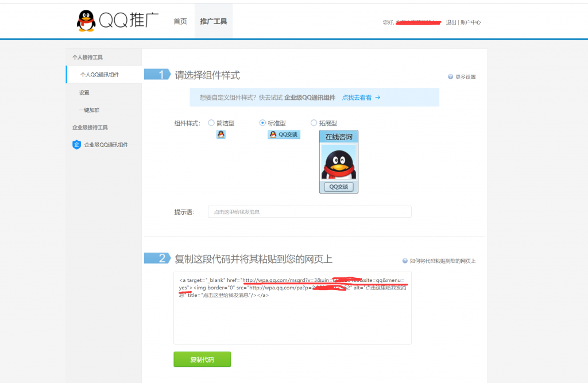Select 个人接待工具 sidebar heading

point(87,57)
